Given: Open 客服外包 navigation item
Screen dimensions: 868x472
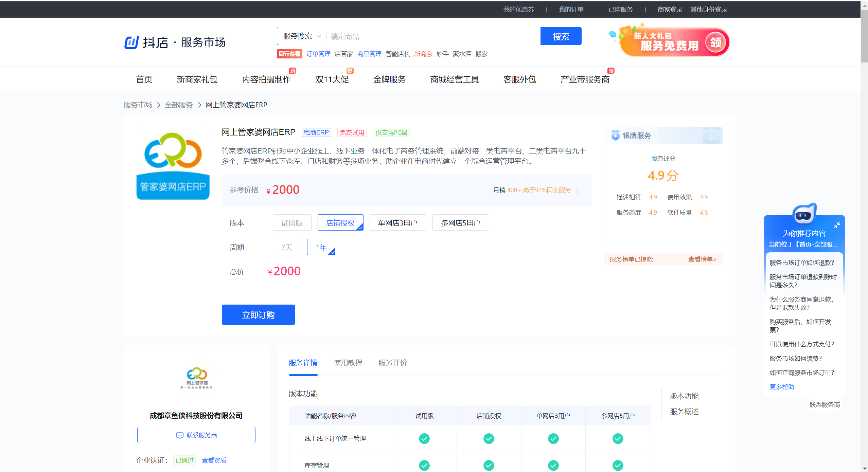Looking at the screenshot, I should click(520, 79).
